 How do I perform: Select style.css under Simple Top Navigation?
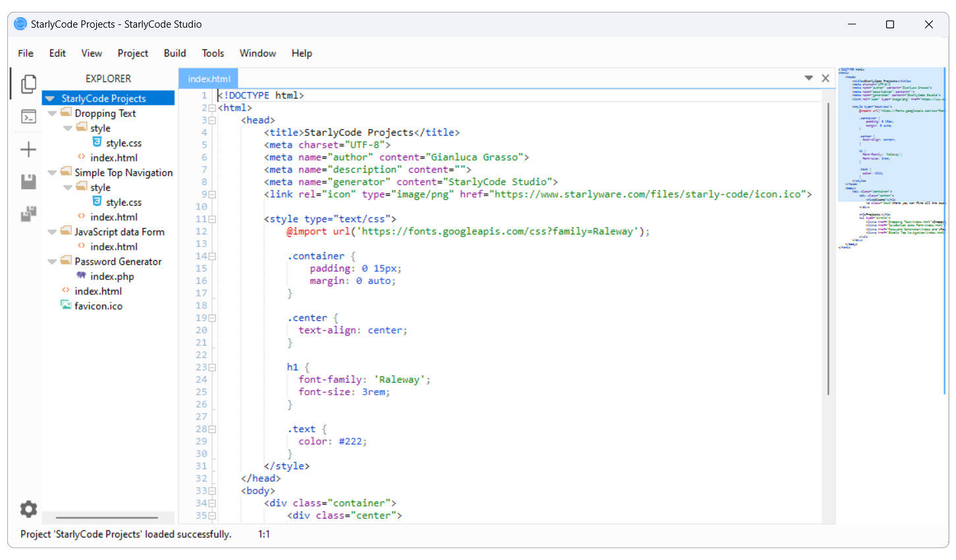124,202
